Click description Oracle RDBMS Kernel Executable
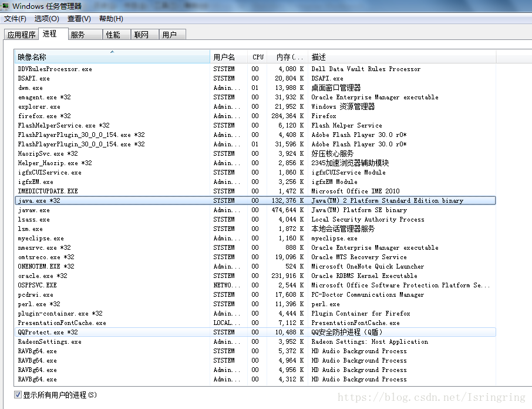This screenshot has height=409, width=532. pyautogui.click(x=365, y=276)
